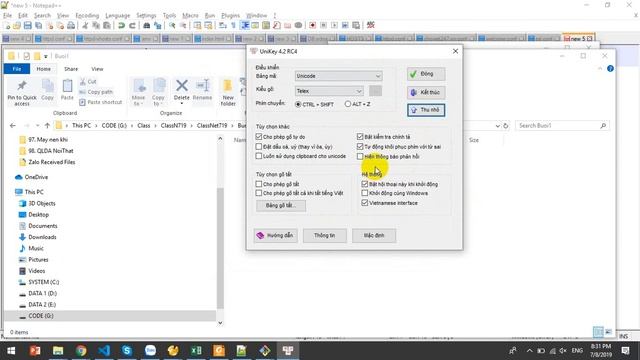Toggle 'Cho phép gõ tự do' checkbox
The height and width of the screenshot is (360, 640).
pyautogui.click(x=259, y=136)
